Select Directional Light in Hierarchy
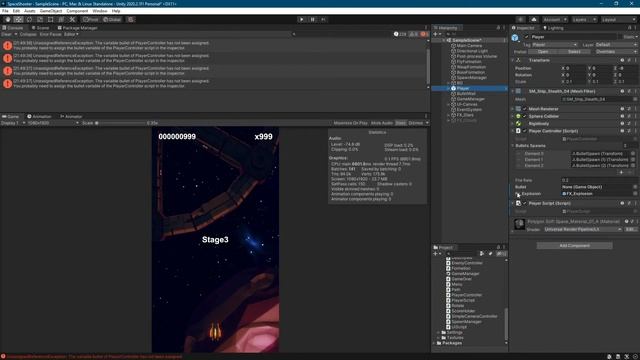 coord(472,51)
